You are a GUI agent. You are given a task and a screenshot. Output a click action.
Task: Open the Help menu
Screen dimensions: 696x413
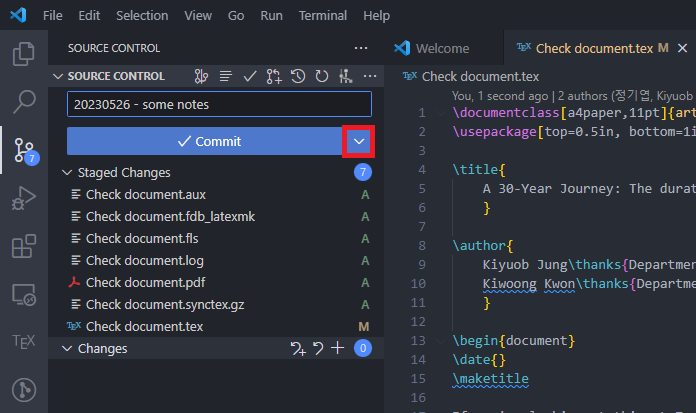point(376,16)
